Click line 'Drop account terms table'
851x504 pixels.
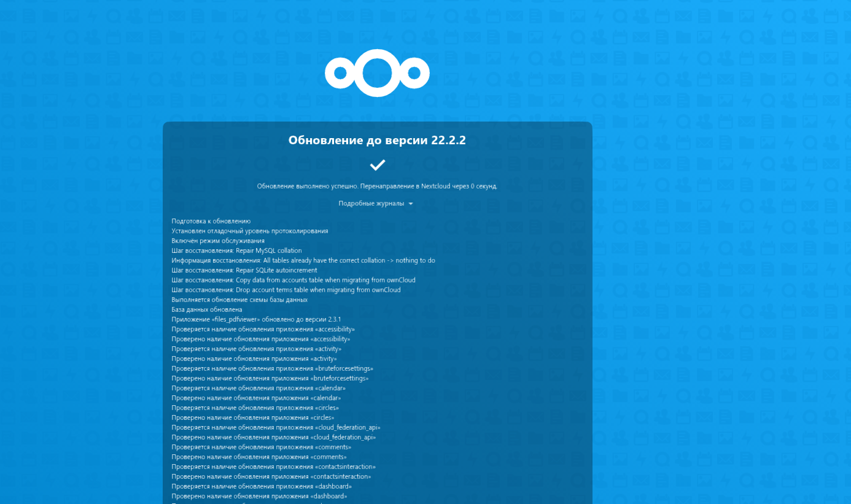coord(286,290)
